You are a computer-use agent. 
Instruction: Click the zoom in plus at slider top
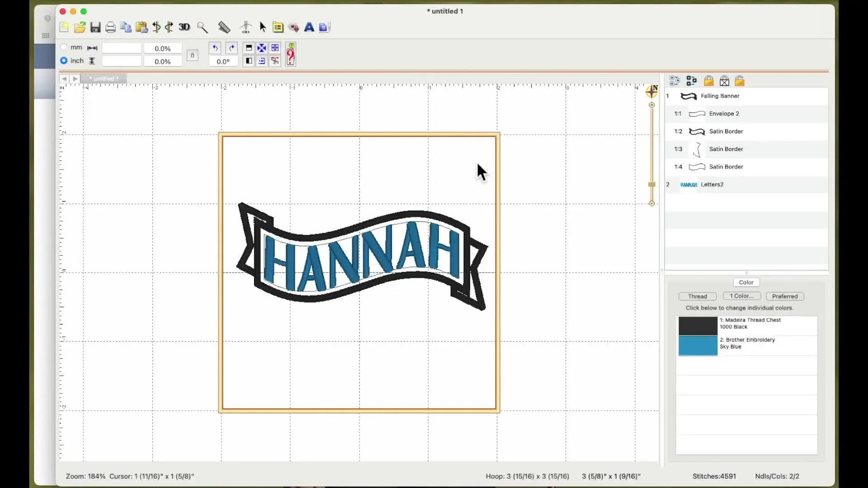click(x=651, y=105)
